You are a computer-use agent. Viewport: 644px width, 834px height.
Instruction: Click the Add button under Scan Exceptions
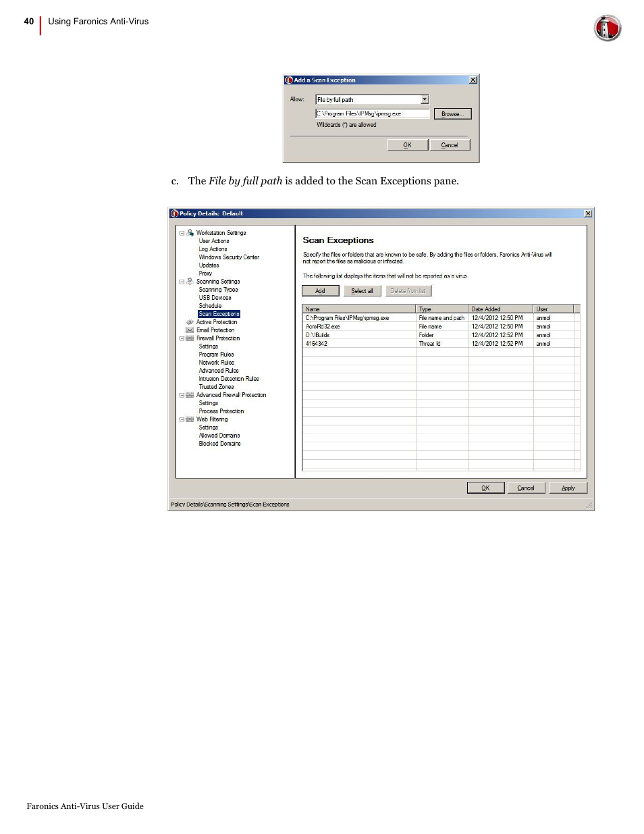click(x=321, y=290)
